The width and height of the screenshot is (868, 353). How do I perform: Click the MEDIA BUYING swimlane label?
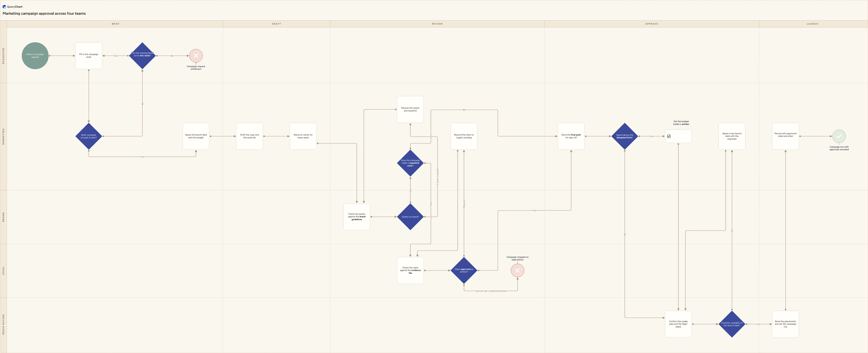[3, 324]
